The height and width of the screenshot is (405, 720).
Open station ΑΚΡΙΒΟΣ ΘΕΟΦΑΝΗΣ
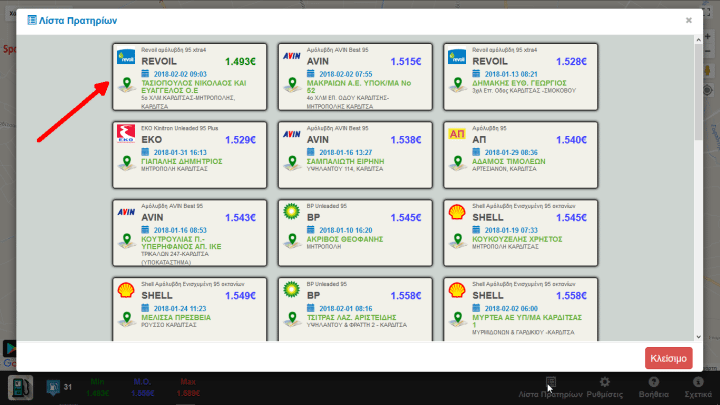[x=345, y=239]
